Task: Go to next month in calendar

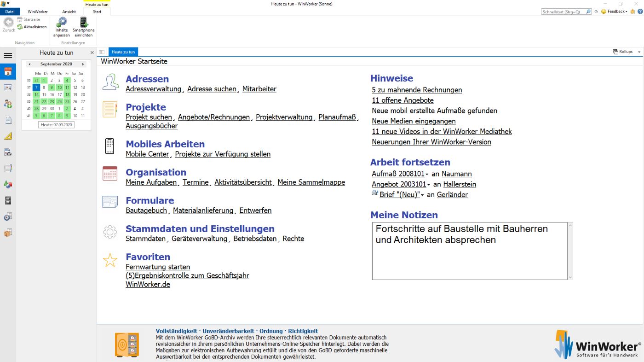Action: coord(83,64)
